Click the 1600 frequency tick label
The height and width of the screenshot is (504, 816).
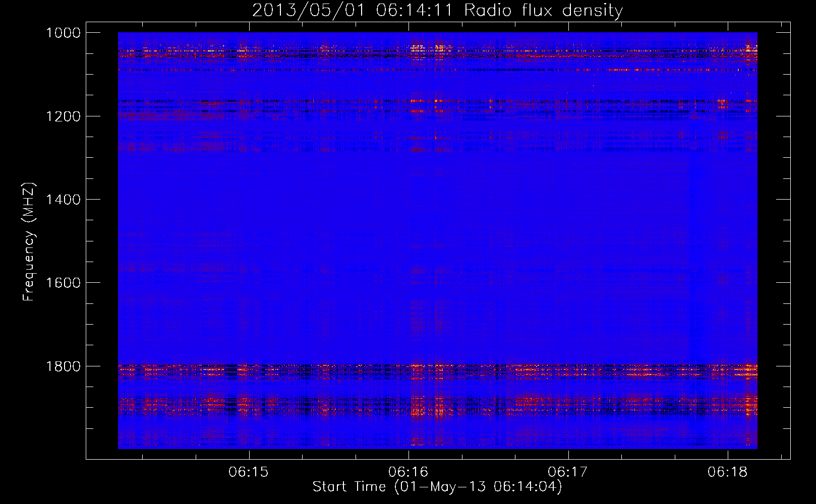pyautogui.click(x=63, y=283)
